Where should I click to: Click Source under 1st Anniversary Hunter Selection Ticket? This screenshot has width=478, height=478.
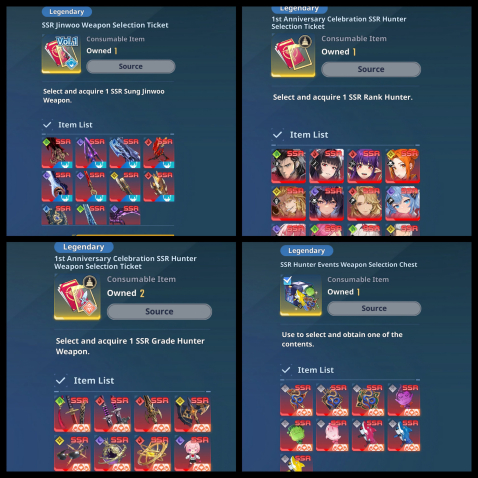pos(371,69)
